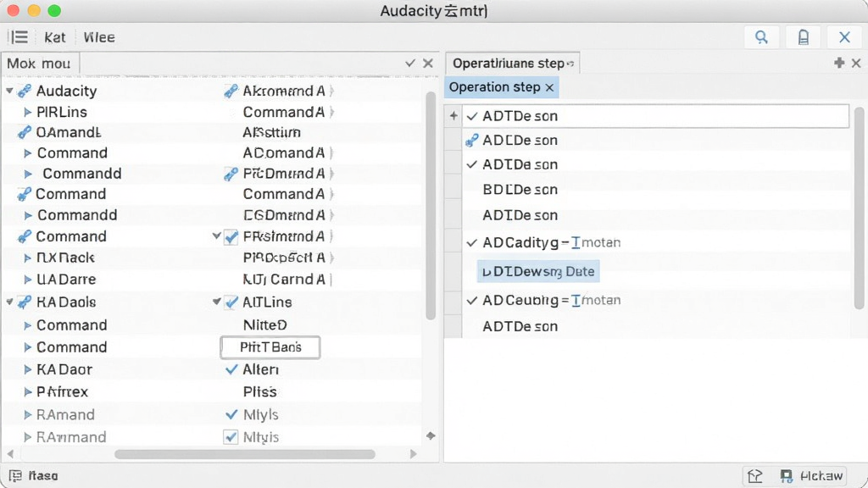Click the link icon next to Akromarnd A
Image resolution: width=868 pixels, height=488 pixels.
tap(231, 91)
